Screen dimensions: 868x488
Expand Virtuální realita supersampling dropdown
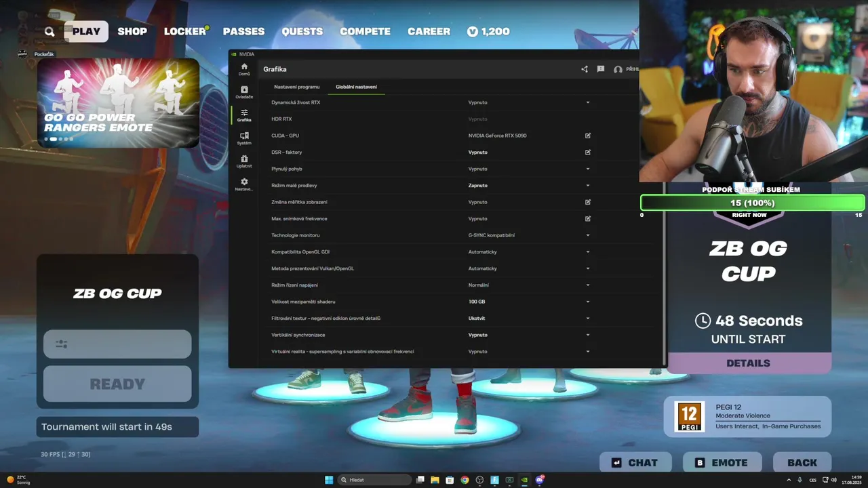588,351
